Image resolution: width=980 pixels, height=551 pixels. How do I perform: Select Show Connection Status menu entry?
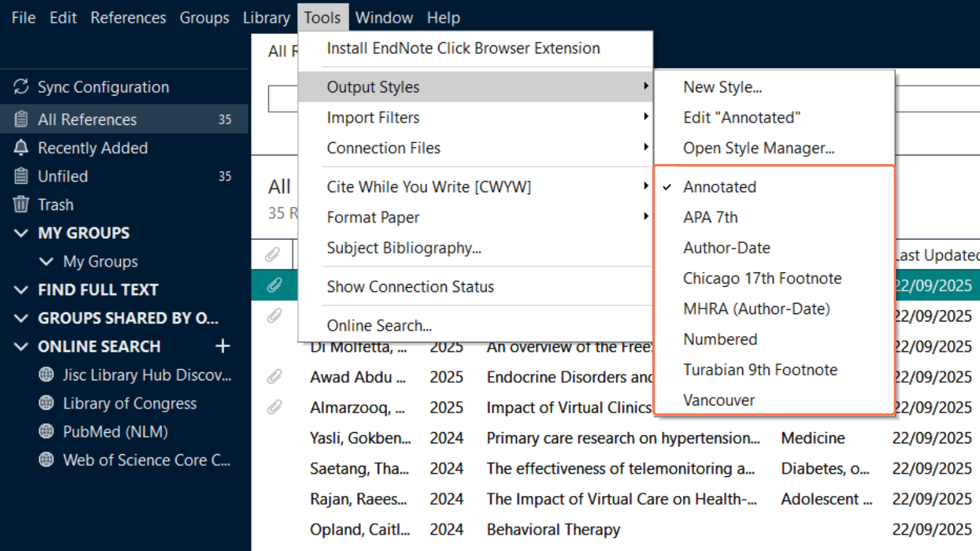pos(410,287)
